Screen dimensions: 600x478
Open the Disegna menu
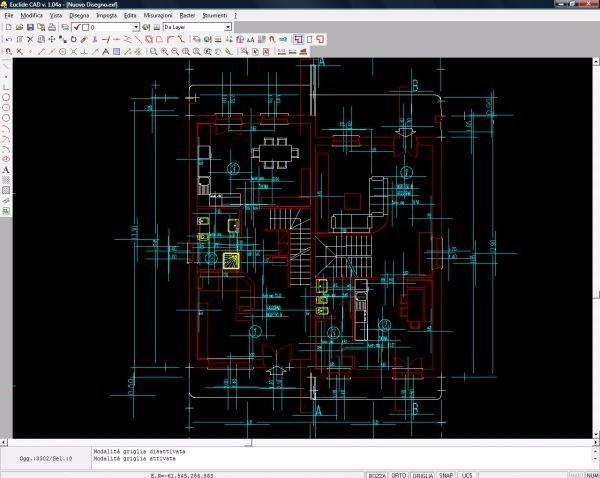click(79, 16)
